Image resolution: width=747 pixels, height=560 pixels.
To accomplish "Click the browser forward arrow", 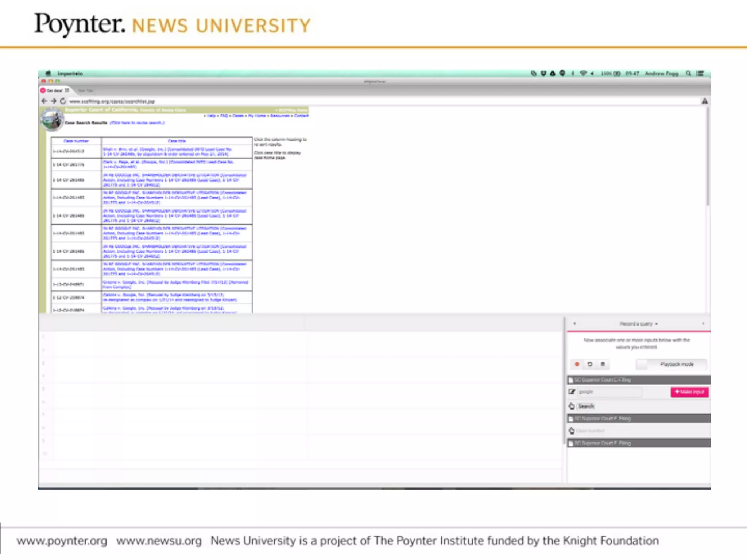I will 54,101.
